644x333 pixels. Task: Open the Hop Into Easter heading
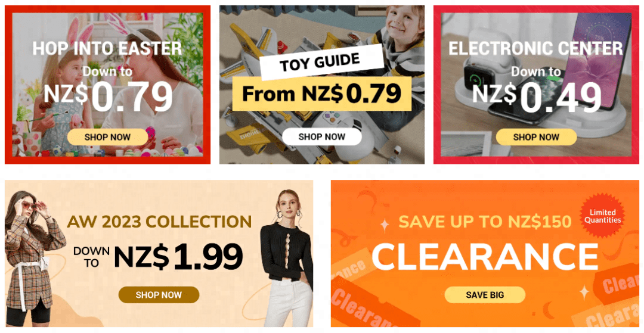coord(107,48)
